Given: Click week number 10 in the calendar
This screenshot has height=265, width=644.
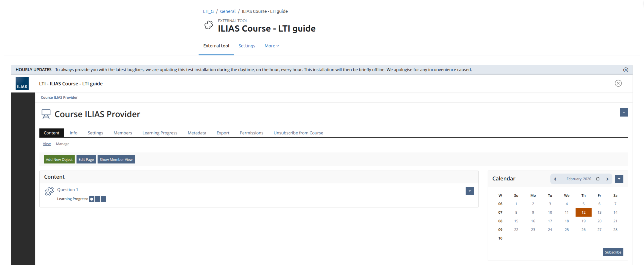Looking at the screenshot, I should point(500,238).
